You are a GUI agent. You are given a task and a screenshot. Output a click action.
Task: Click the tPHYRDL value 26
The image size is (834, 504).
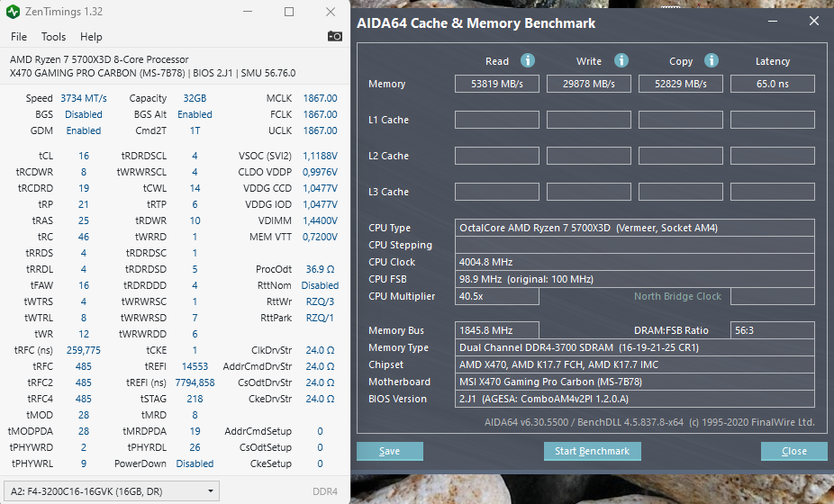coord(195,447)
